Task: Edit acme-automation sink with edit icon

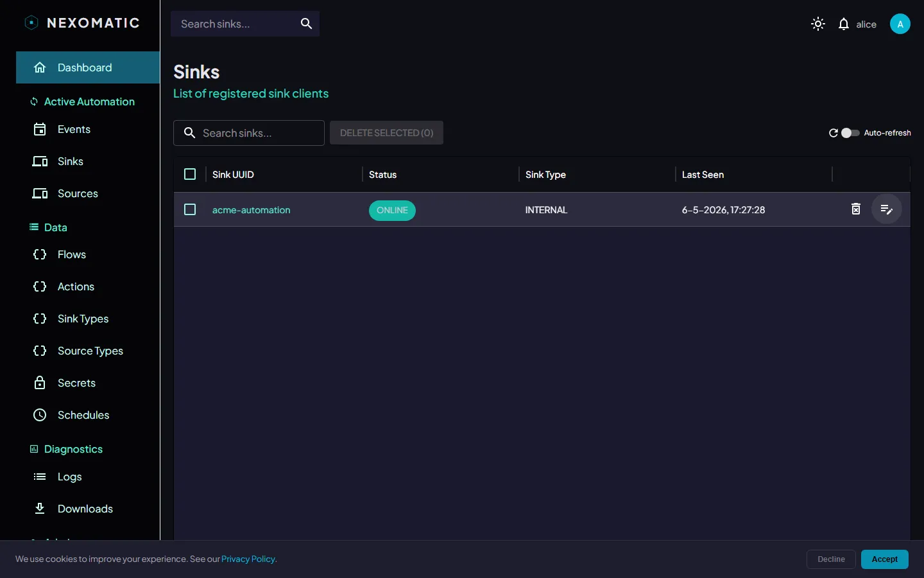Action: tap(887, 209)
